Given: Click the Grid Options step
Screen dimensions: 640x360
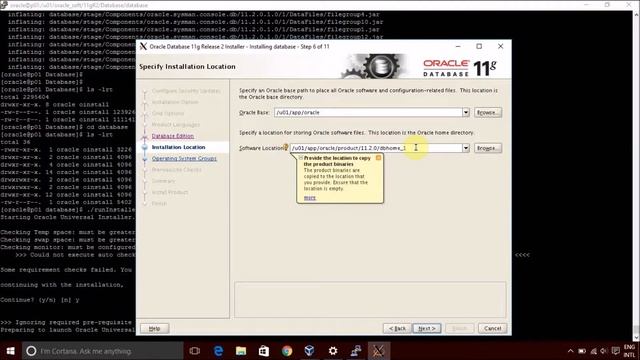Looking at the screenshot, I should 168,113.
